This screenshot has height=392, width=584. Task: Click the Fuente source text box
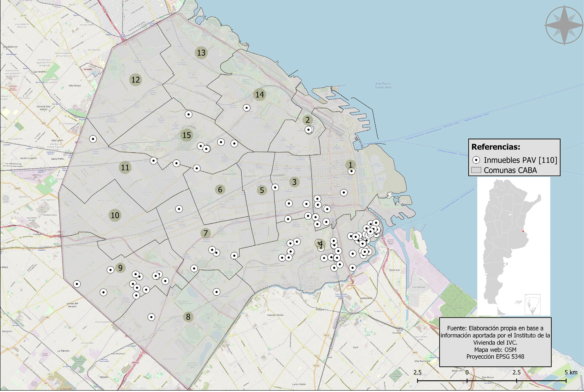pyautogui.click(x=495, y=342)
